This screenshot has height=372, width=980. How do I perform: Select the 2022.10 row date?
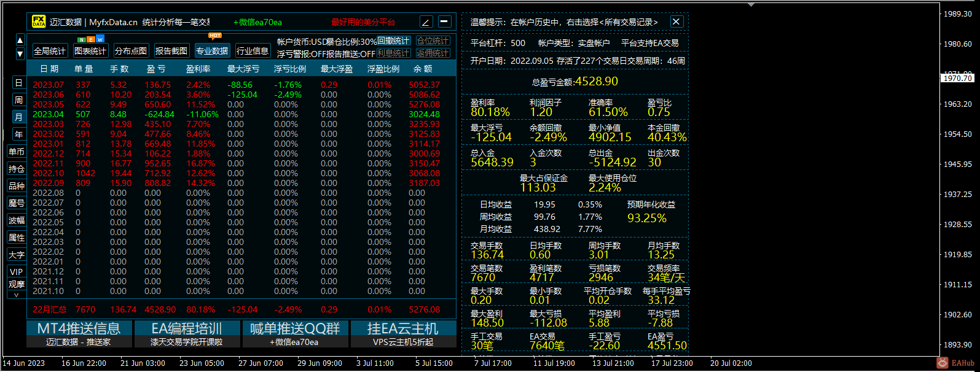coord(49,173)
